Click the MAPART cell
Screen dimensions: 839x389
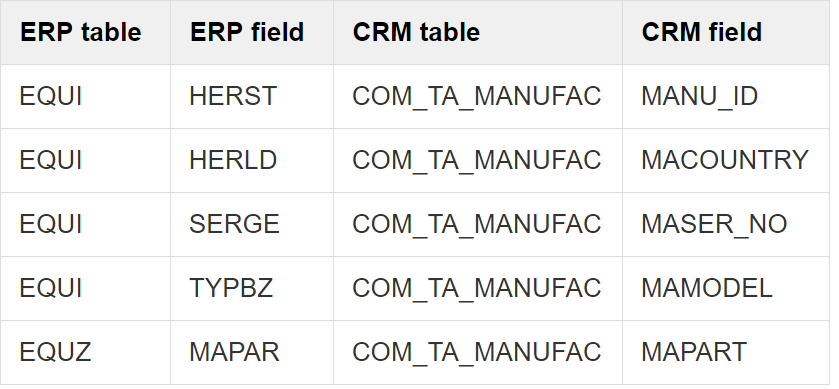[x=726, y=353]
